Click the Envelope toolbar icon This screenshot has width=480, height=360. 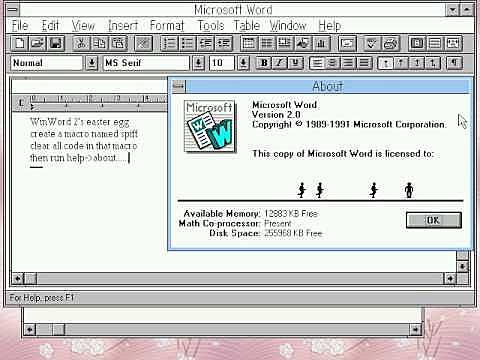click(x=347, y=43)
